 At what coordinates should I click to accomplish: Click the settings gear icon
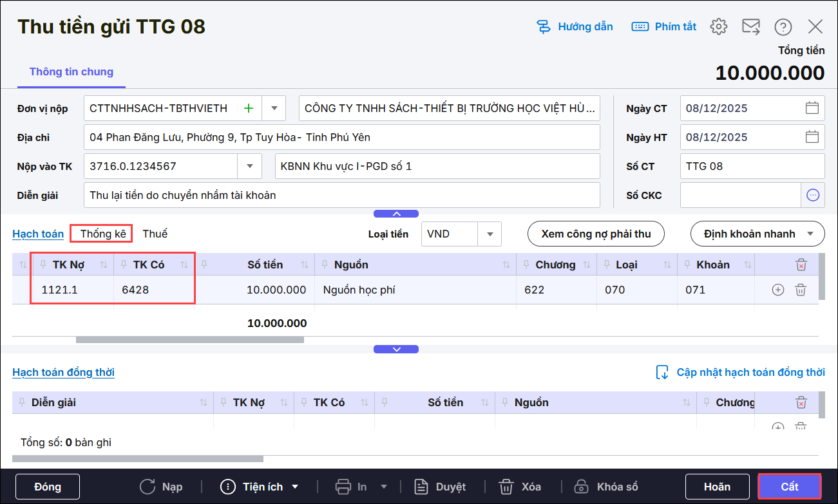click(718, 26)
